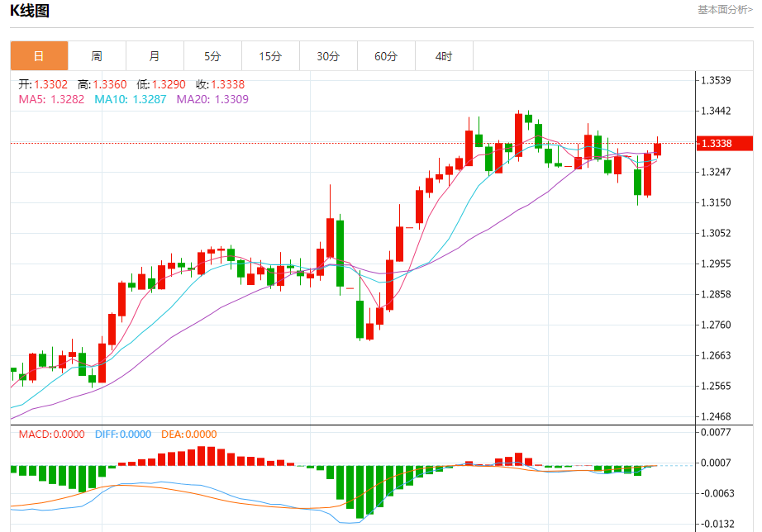This screenshot has width=762, height=532.
Task: Click the 1.3052 price axis label
Action: 716,233
